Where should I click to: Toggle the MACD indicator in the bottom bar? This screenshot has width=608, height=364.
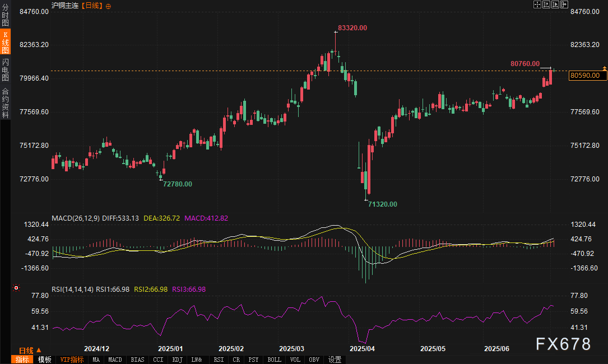tap(115, 360)
